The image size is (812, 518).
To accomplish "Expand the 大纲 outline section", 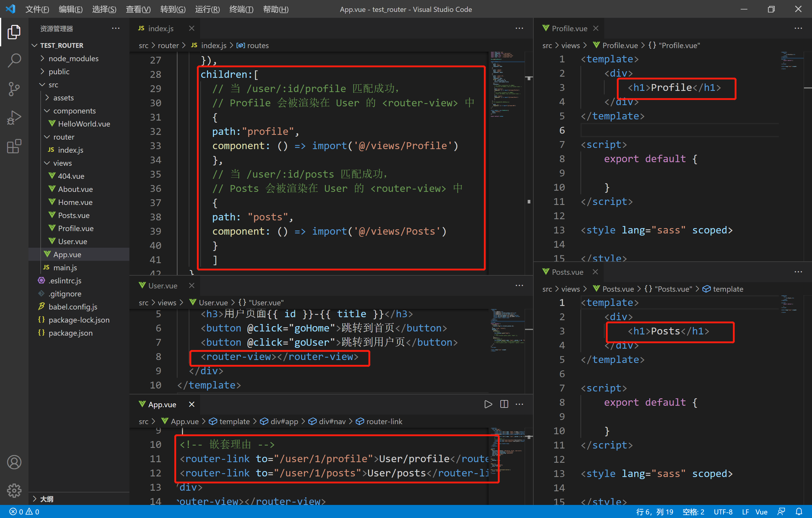I will [x=47, y=499].
